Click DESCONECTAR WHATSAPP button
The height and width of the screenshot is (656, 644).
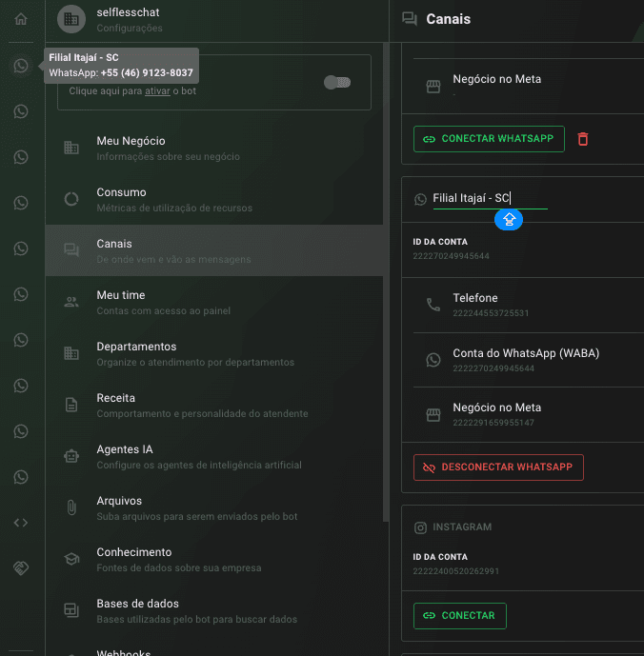coord(498,467)
